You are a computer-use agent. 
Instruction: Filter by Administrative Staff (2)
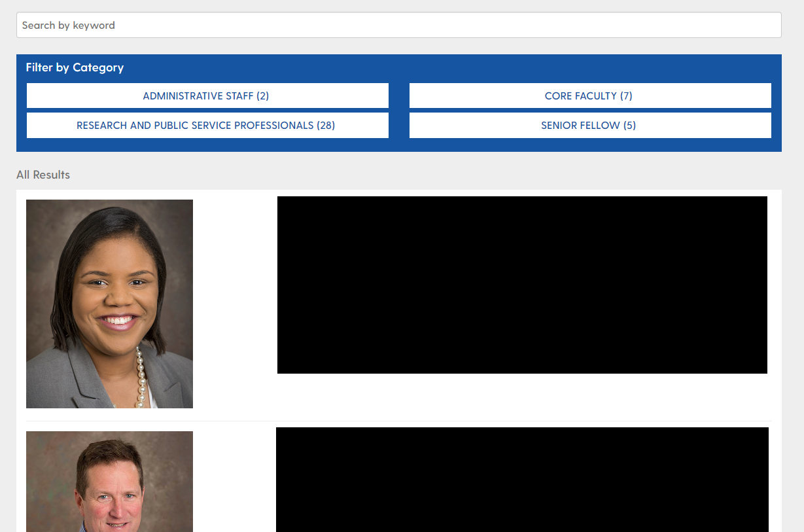coord(207,96)
